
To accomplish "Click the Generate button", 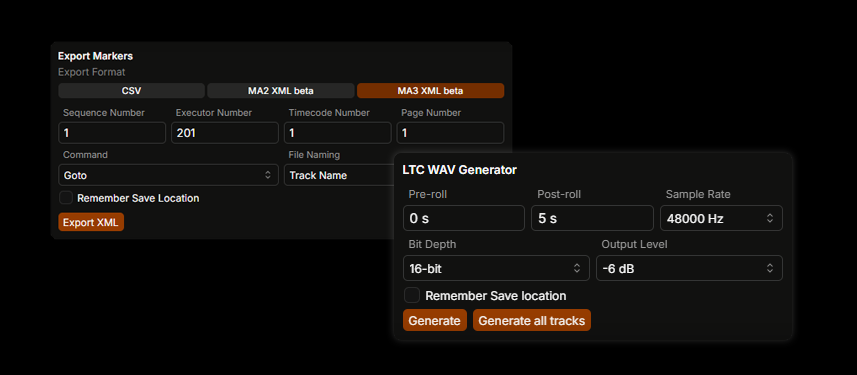I will 435,320.
